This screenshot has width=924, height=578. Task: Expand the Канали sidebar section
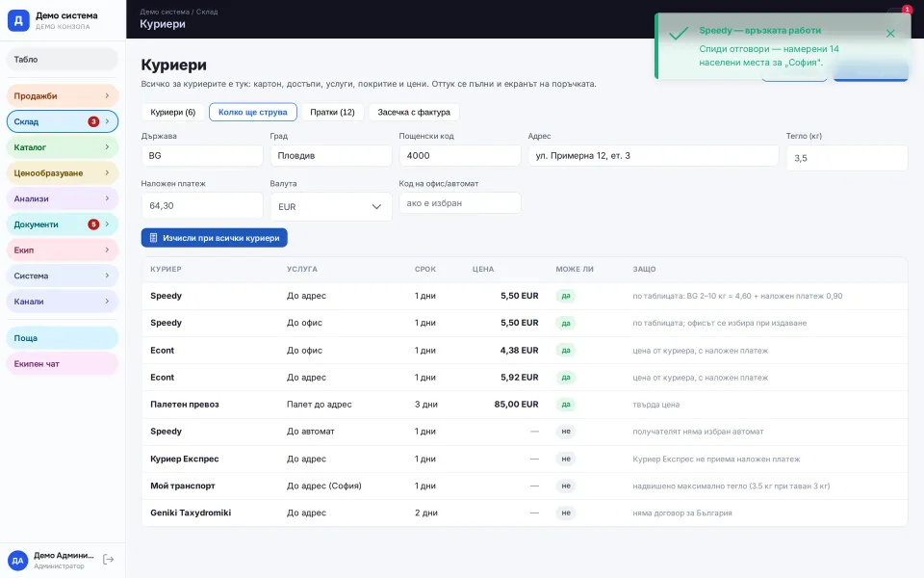[63, 302]
